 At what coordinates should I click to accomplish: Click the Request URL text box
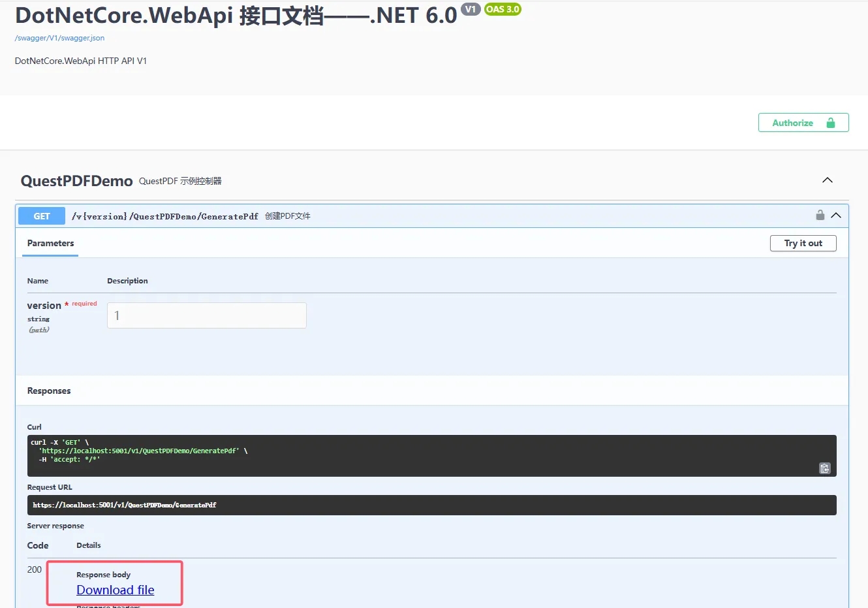(x=432, y=505)
